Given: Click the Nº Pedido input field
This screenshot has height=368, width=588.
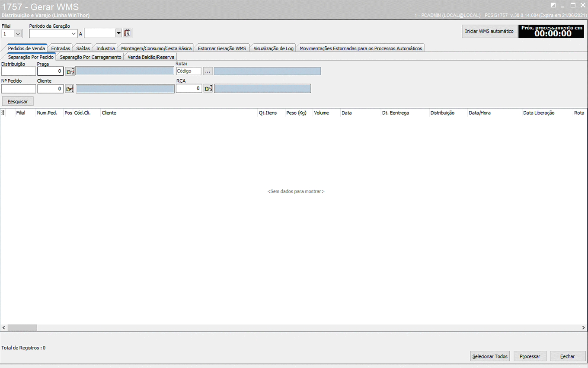Looking at the screenshot, I should point(19,89).
